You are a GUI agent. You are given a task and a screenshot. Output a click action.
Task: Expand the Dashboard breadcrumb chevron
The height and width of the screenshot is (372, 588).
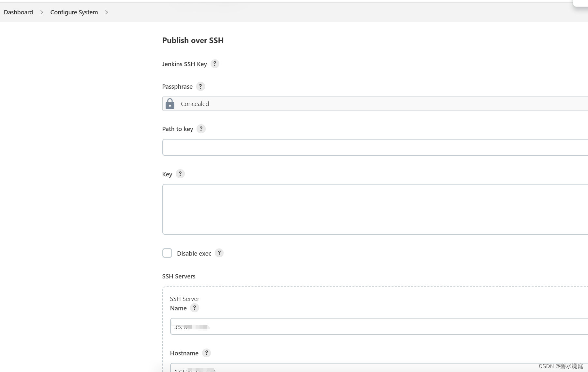click(x=42, y=12)
